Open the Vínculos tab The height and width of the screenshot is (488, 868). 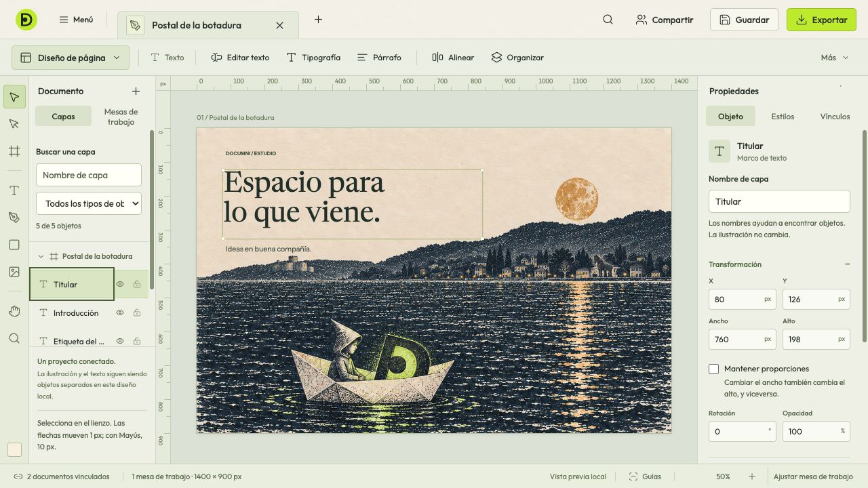coord(835,117)
